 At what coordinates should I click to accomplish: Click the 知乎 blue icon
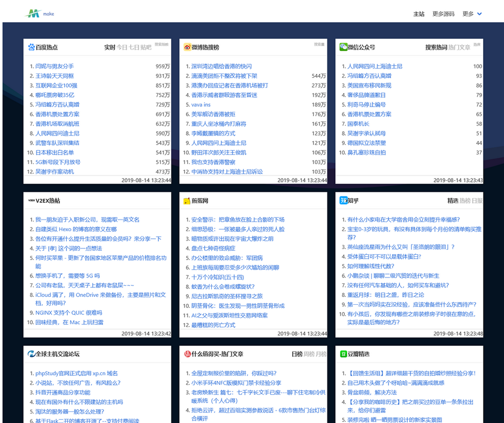pos(343,201)
